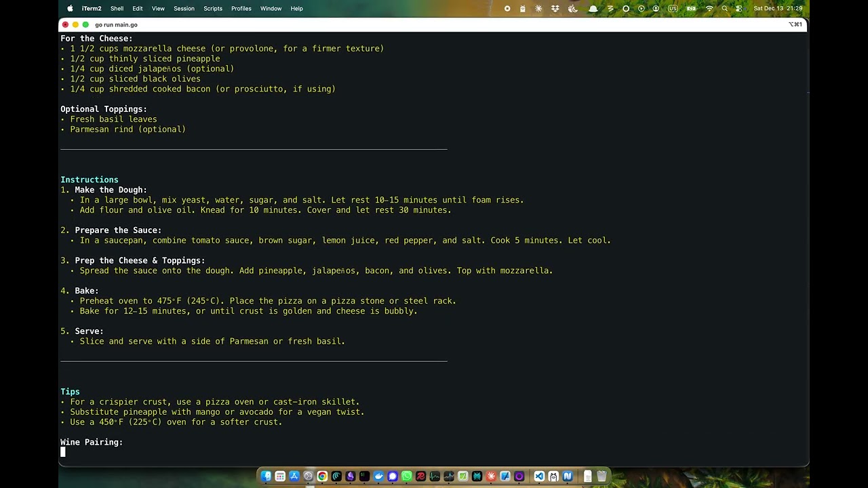Open the Session menu

pyautogui.click(x=184, y=9)
